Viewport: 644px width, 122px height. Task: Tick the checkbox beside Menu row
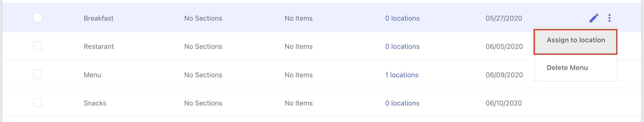point(37,74)
